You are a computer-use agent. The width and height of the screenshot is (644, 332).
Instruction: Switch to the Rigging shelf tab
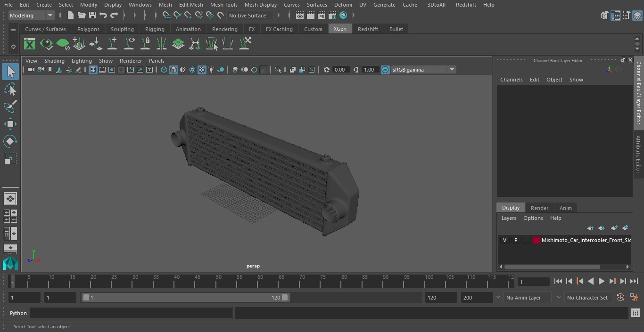[x=155, y=29]
